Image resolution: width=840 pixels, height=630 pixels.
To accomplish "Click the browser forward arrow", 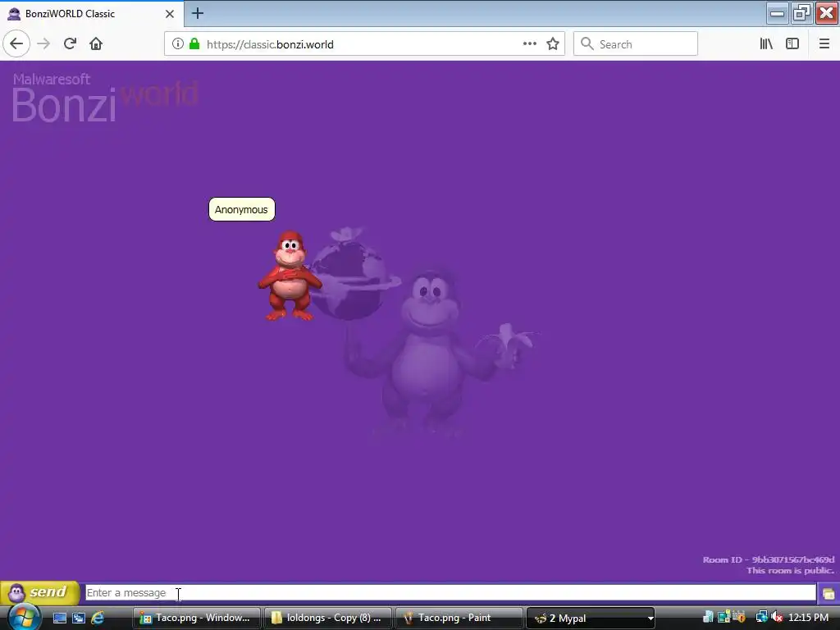I will click(x=43, y=44).
